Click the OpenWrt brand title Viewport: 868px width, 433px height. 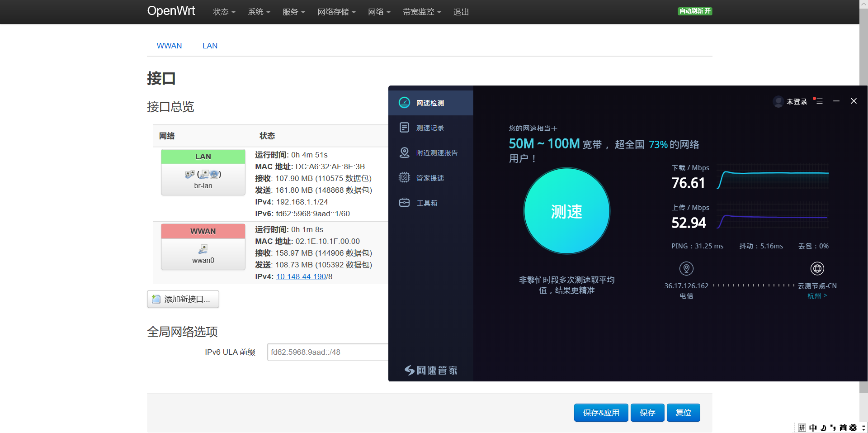[171, 11]
